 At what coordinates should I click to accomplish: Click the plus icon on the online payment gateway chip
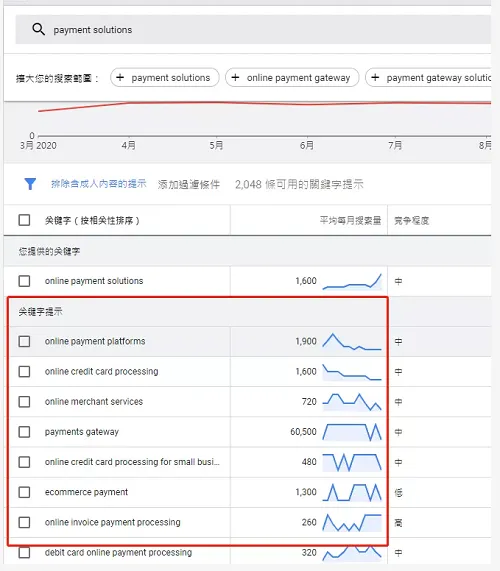[x=235, y=78]
